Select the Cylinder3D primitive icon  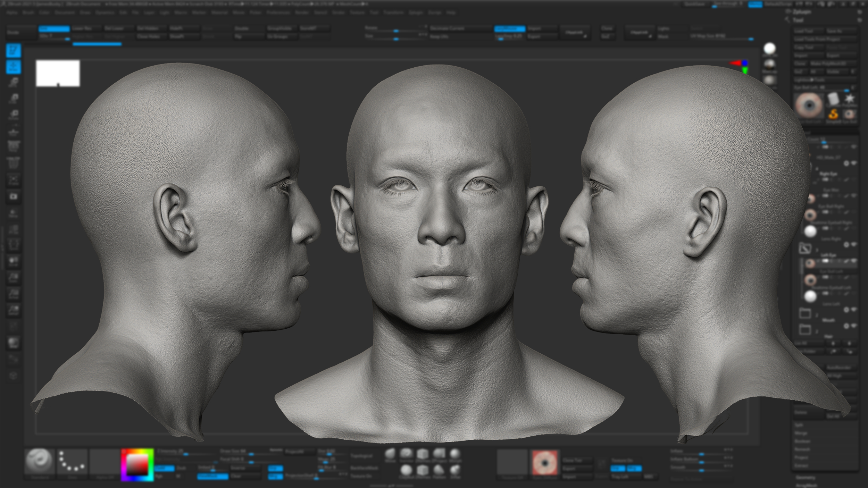tap(833, 99)
